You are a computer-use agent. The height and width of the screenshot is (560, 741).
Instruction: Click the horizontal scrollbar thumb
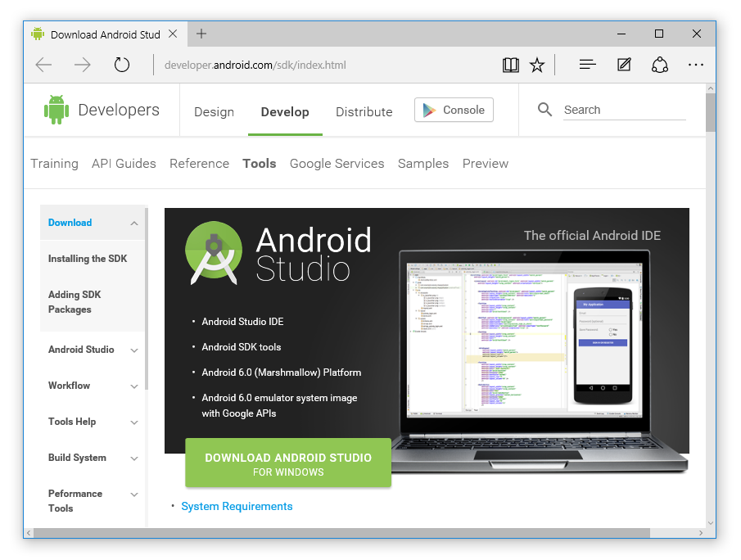pyautogui.click(x=341, y=533)
